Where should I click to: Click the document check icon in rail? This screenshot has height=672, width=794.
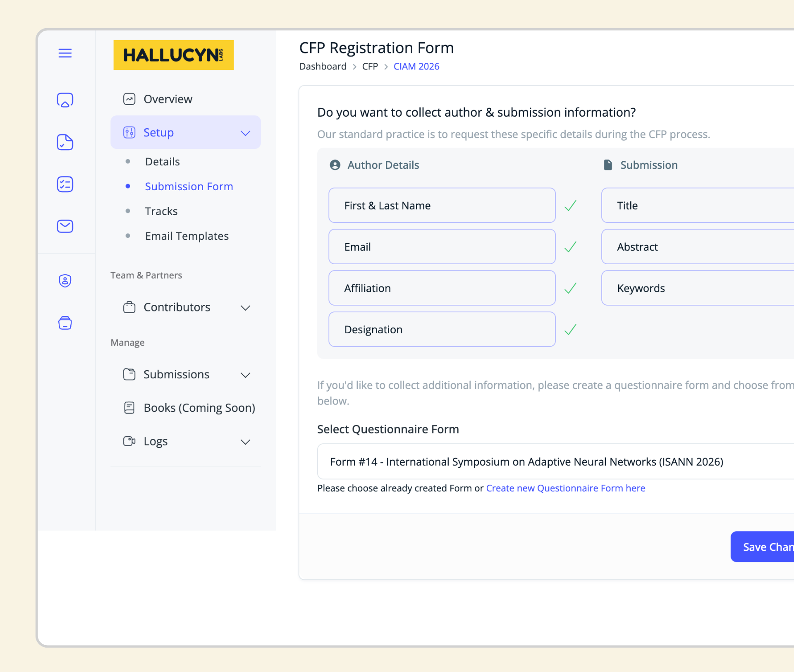[x=65, y=142]
